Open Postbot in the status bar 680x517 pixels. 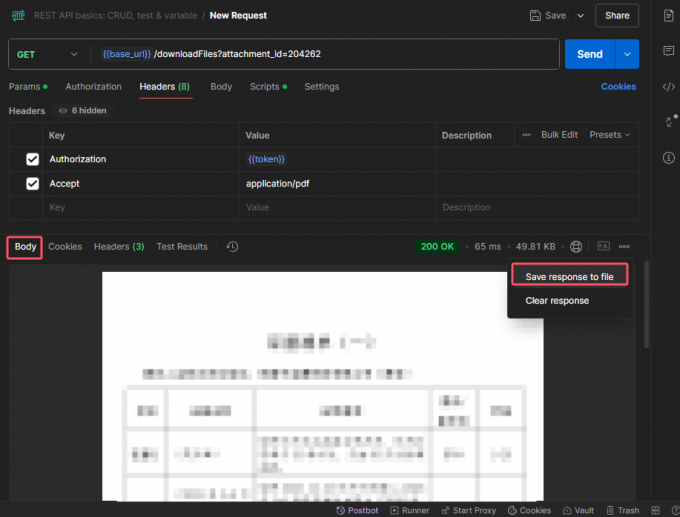(357, 510)
